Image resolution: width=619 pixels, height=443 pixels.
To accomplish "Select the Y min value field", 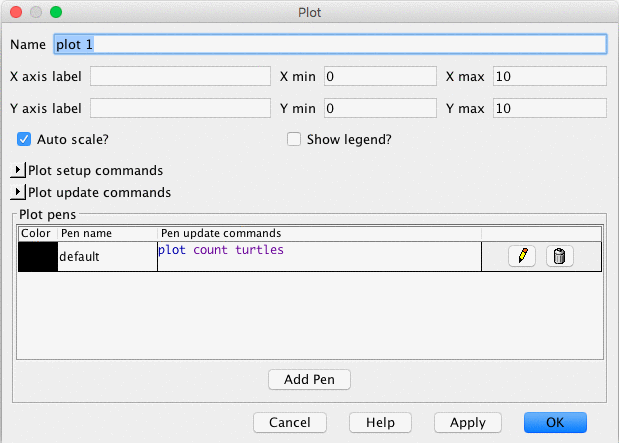I will [x=380, y=108].
